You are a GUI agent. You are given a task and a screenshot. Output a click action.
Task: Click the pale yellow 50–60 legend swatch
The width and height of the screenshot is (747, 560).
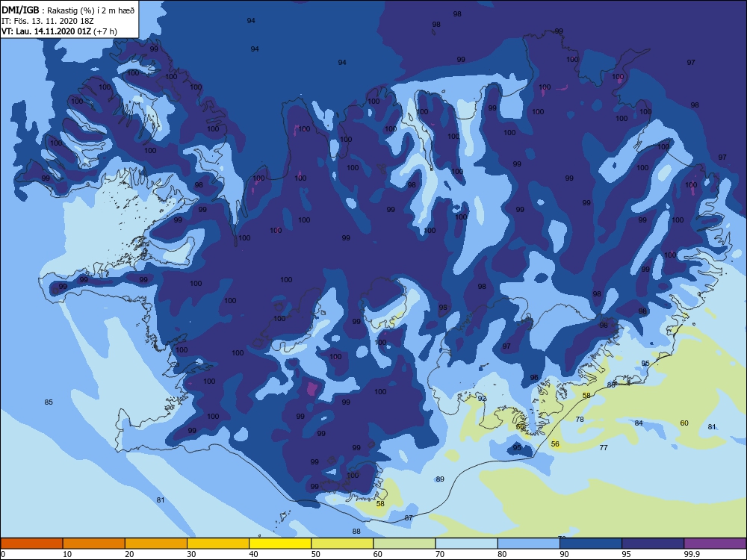(342, 544)
